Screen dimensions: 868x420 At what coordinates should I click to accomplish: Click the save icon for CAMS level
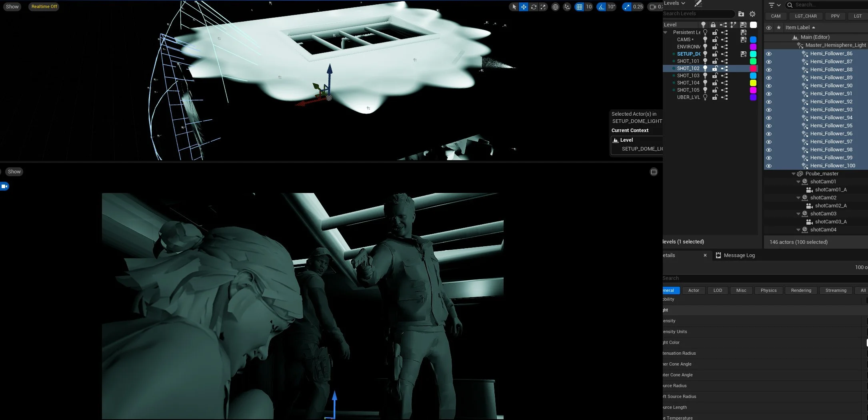tap(744, 40)
